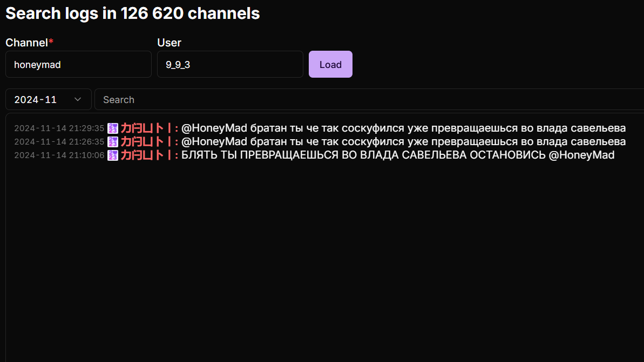The height and width of the screenshot is (362, 644).
Task: Click the 2024-11-14 21:10:06 timestamp
Action: point(59,155)
